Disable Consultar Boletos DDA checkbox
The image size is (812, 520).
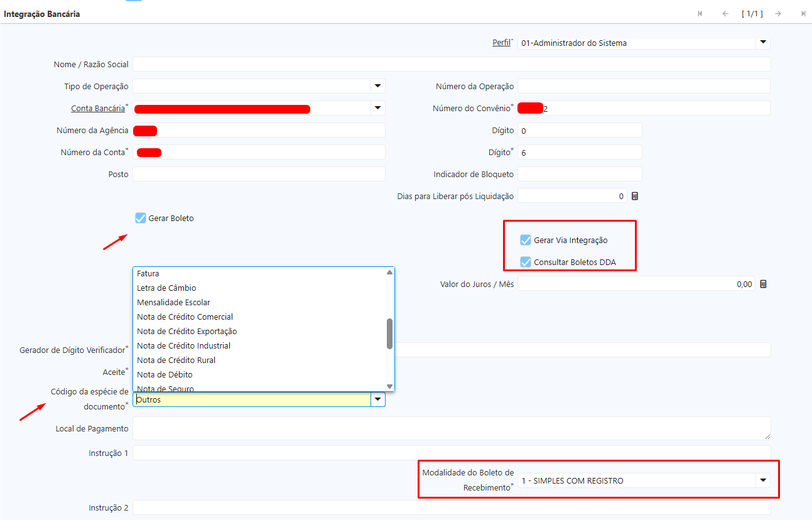coord(526,262)
